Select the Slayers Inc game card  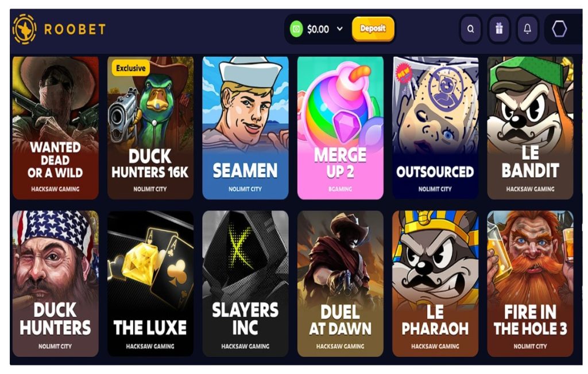pos(245,284)
